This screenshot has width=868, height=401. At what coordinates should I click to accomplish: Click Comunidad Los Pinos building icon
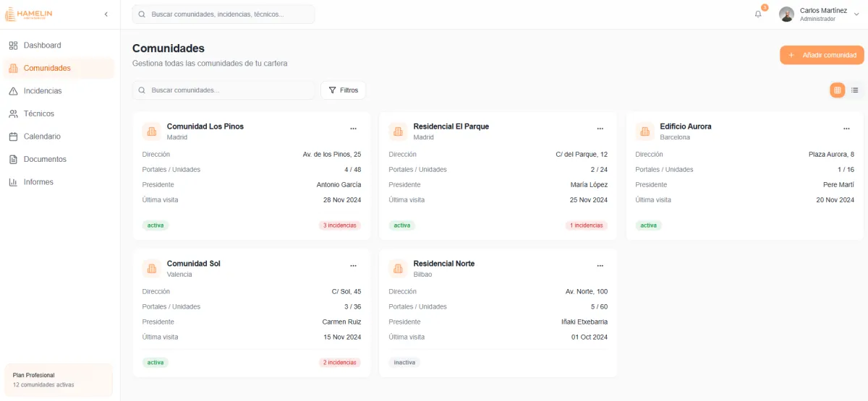(x=151, y=131)
